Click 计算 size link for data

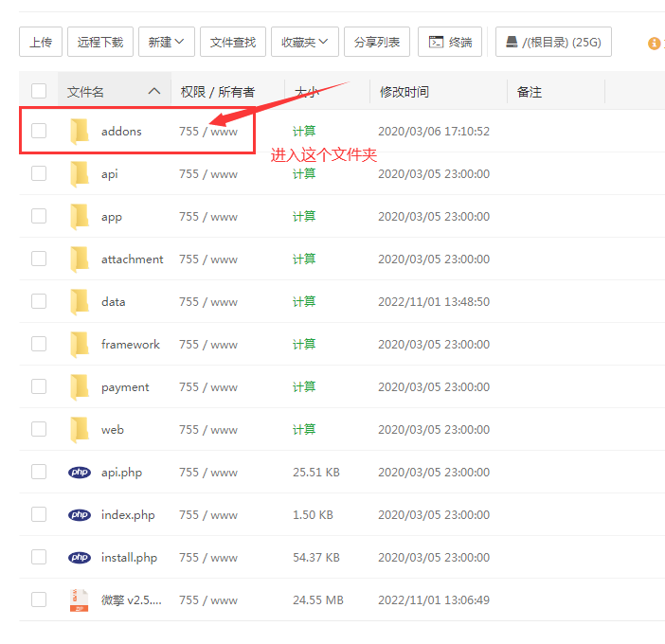coord(304,301)
